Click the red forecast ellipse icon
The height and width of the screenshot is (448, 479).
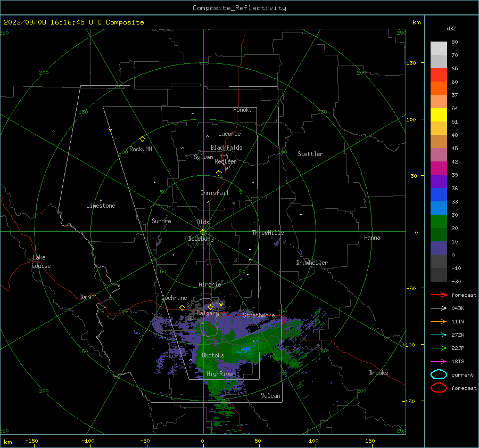coord(439,388)
